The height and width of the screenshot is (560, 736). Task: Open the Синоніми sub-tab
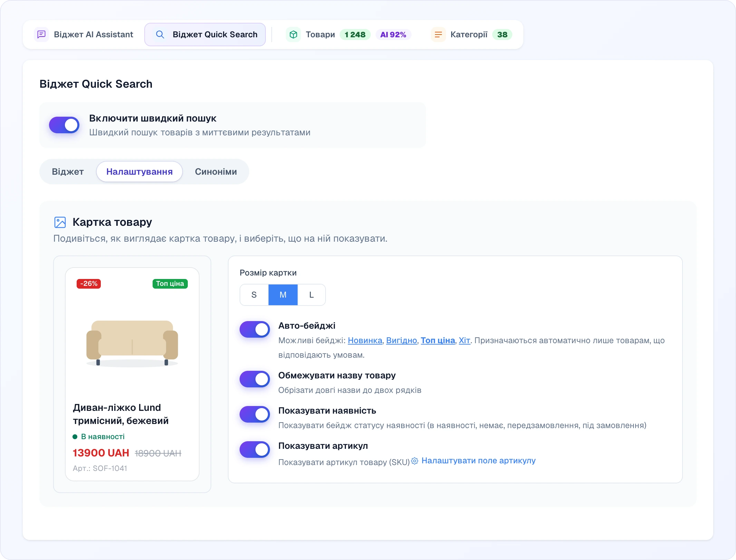pyautogui.click(x=216, y=172)
